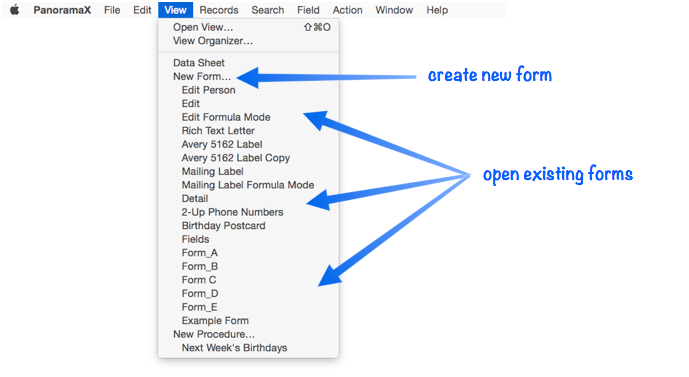Open the Edit Person form

pyautogui.click(x=249, y=90)
